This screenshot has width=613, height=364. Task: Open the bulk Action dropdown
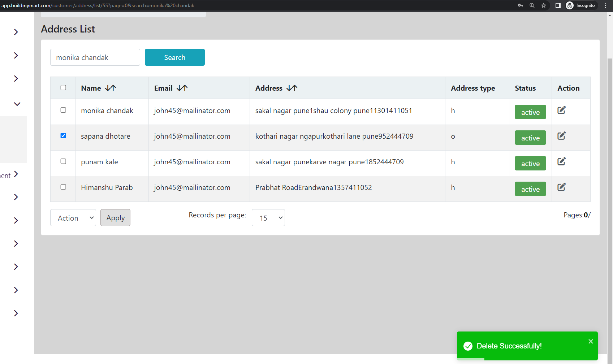[x=73, y=218]
